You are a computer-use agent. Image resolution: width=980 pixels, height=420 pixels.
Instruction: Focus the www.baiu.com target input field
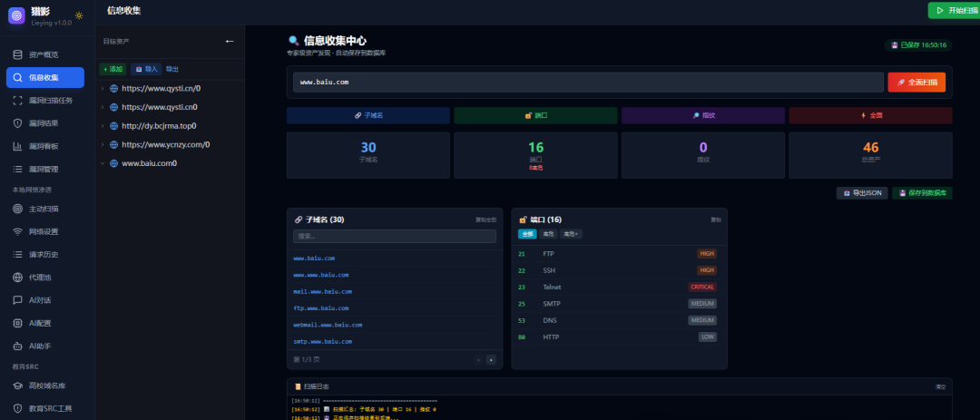tap(588, 83)
